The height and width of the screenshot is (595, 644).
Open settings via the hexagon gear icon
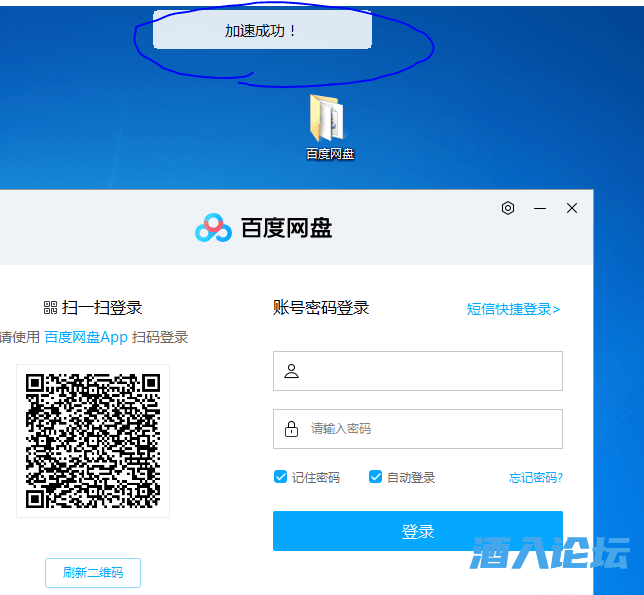point(508,208)
